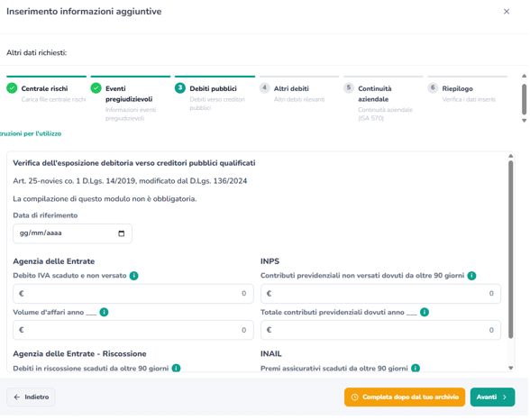Click the INPS contributi non versati field
Screen dimensions: 530x420
pyautogui.click(x=380, y=294)
